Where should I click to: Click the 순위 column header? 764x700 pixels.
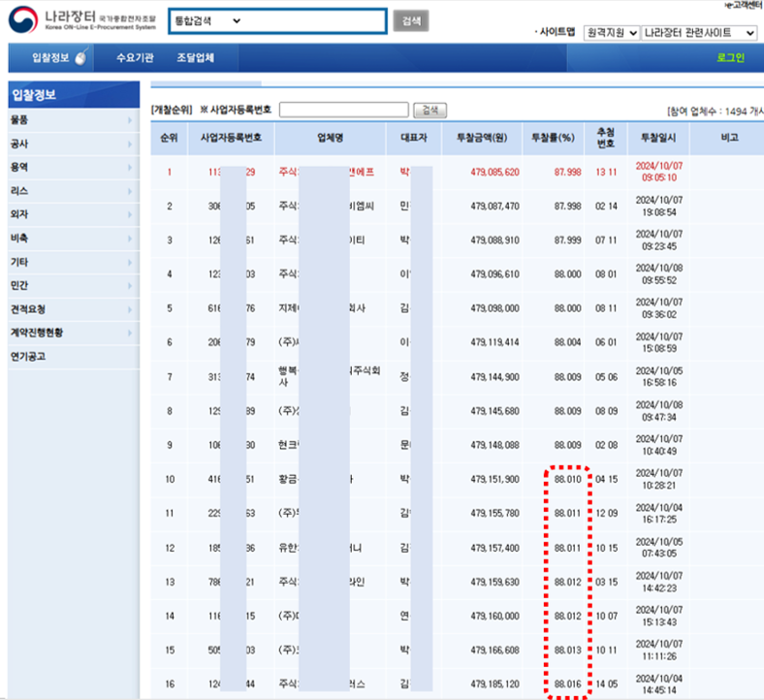click(169, 138)
